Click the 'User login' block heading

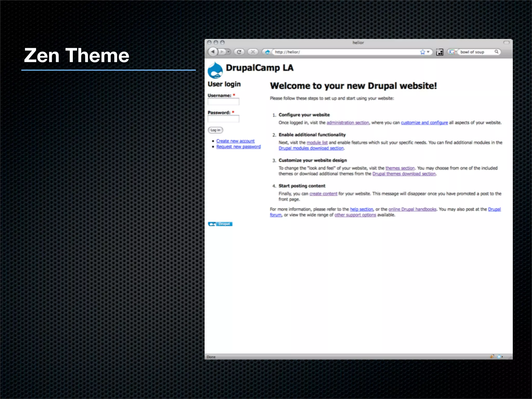[224, 84]
